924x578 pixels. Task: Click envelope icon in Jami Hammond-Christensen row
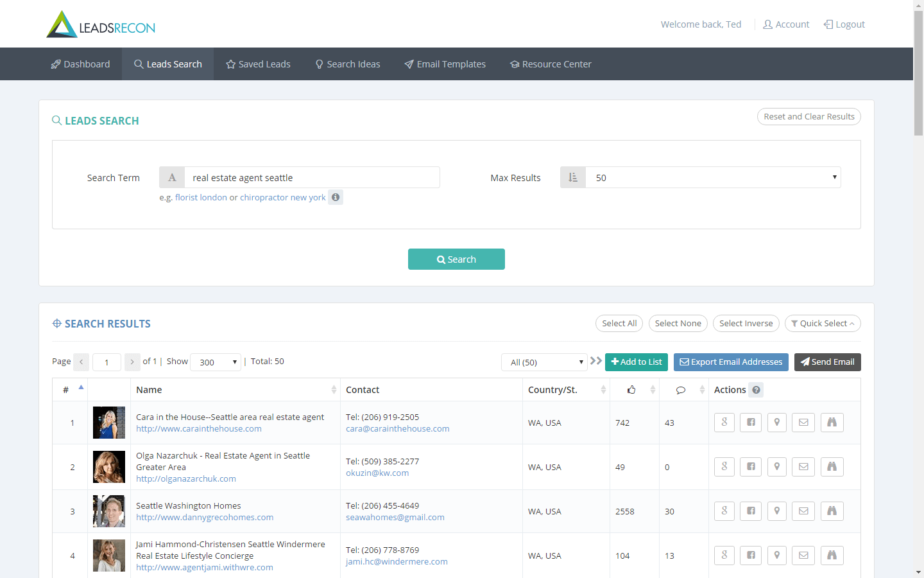[x=803, y=556]
